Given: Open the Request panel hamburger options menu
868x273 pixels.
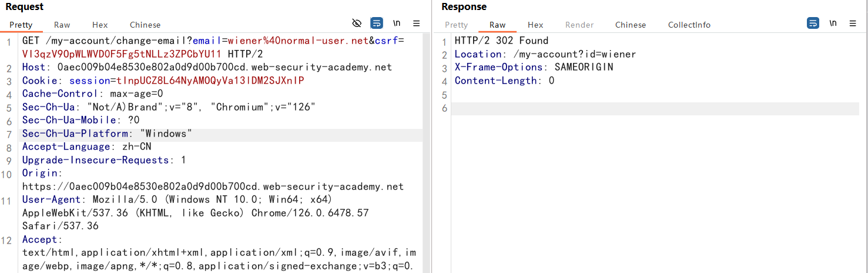Looking at the screenshot, I should coord(417,24).
